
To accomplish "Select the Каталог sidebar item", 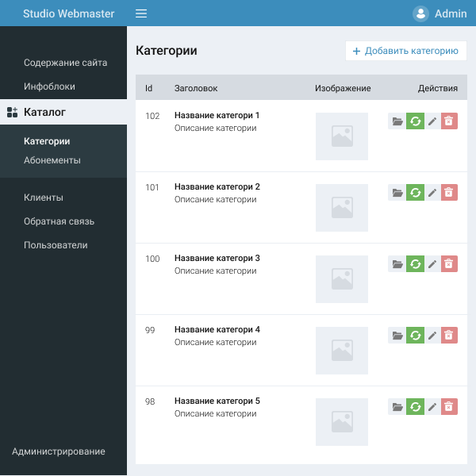I will 63,112.
